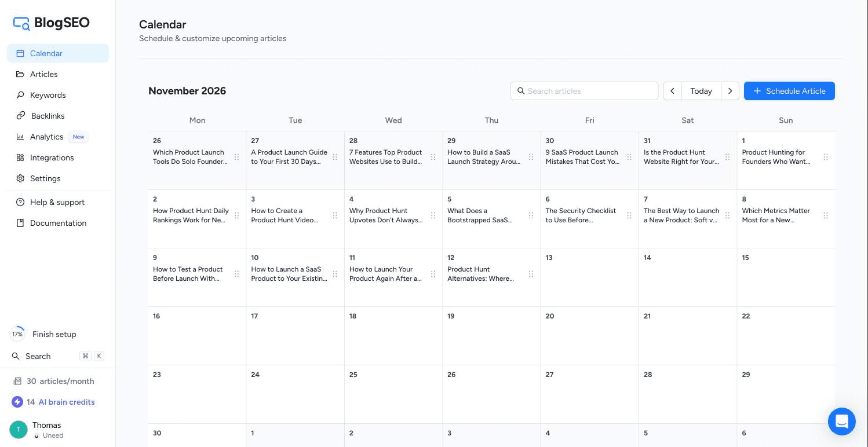868x447 pixels.
Task: Open article 'The Best Way to Launch a New Product'
Action: pos(681,215)
